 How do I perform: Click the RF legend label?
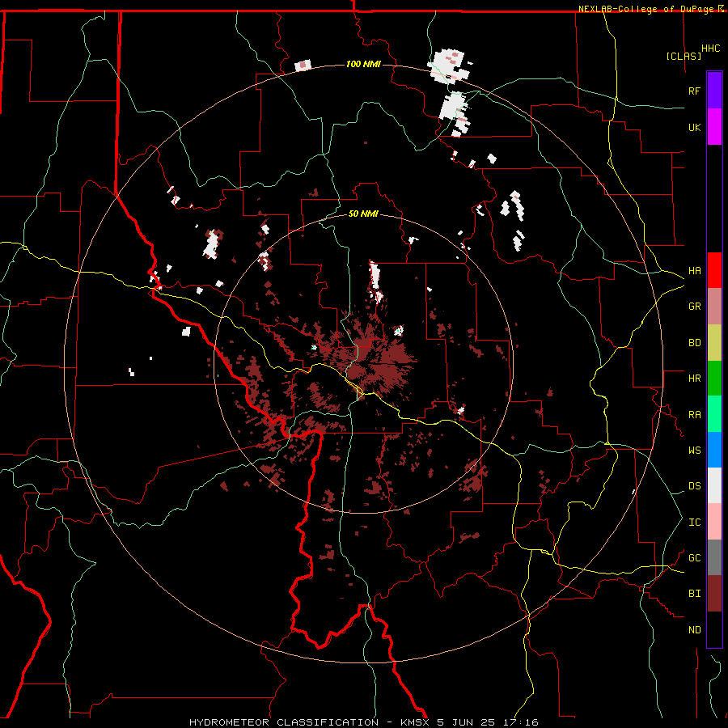694,91
